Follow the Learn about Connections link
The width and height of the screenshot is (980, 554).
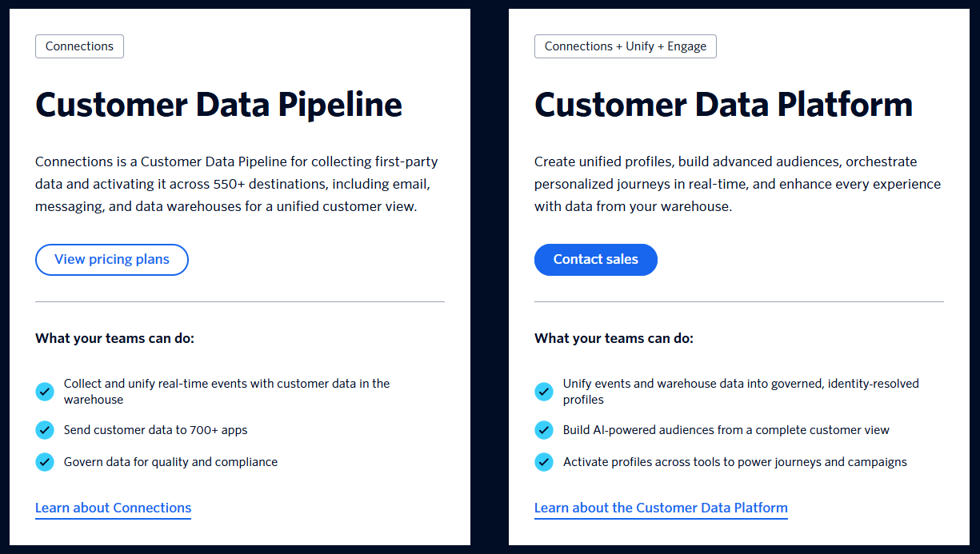(114, 508)
